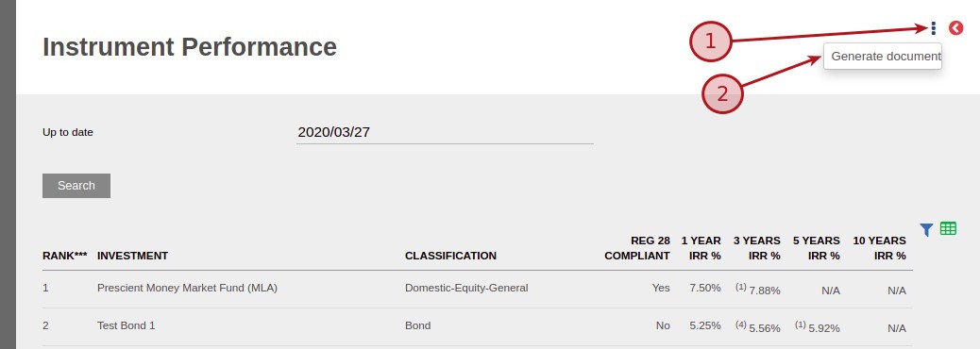Sort by 1 YEAR IRR % header
Screen dimensions: 980x349
(x=701, y=248)
